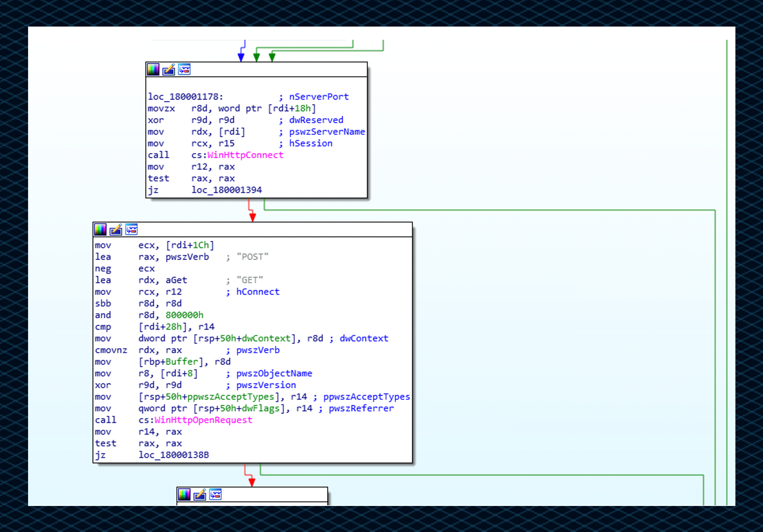Select the cmp [rdi+28h], r14 instruction
Viewport: 763px width, 532px height.
click(154, 327)
